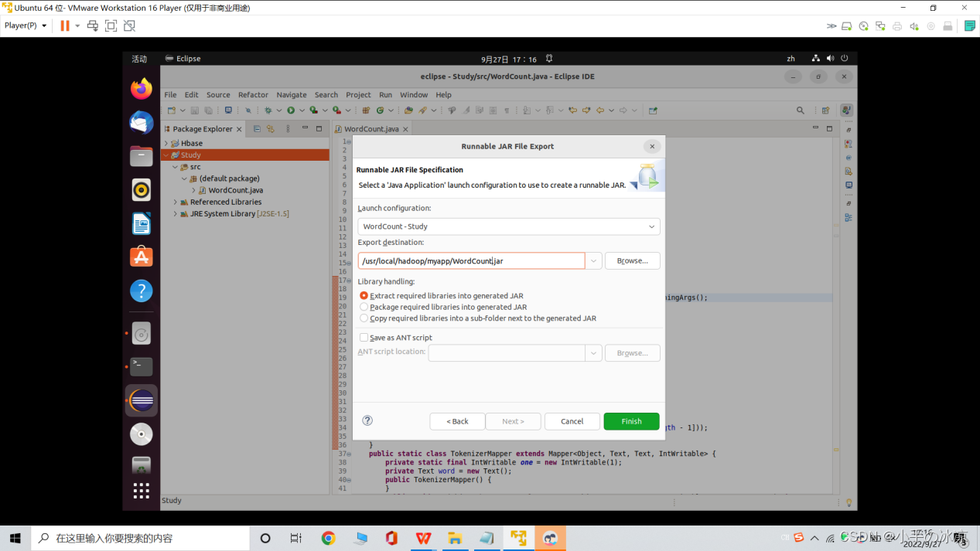Open Ubuntu Software from the dock
Image resolution: width=980 pixels, height=551 pixels.
141,257
